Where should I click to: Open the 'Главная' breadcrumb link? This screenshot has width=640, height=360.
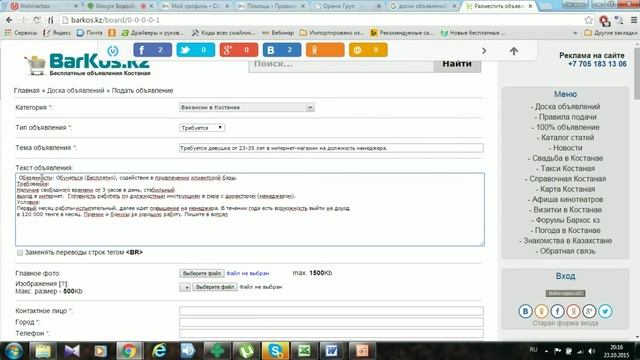point(27,91)
